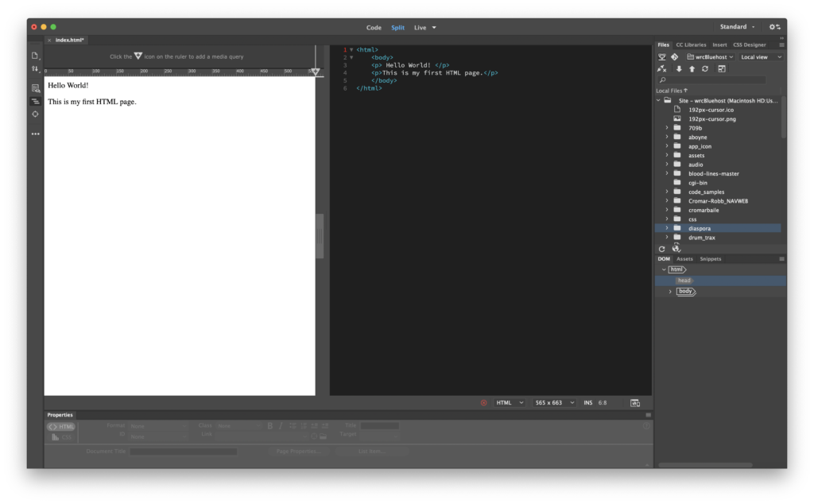Open the Local view dropdown
The width and height of the screenshot is (814, 504).
[x=761, y=57]
